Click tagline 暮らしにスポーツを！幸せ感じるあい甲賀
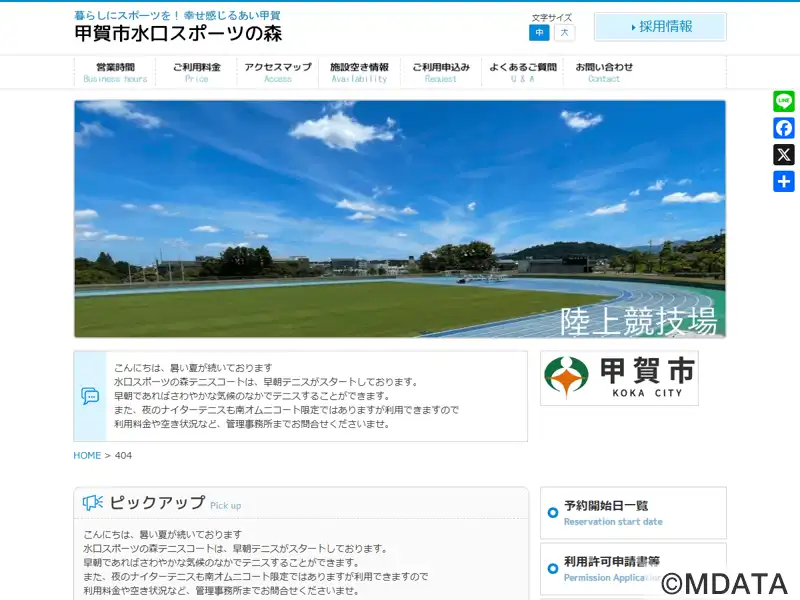This screenshot has width=800, height=600. [x=177, y=15]
